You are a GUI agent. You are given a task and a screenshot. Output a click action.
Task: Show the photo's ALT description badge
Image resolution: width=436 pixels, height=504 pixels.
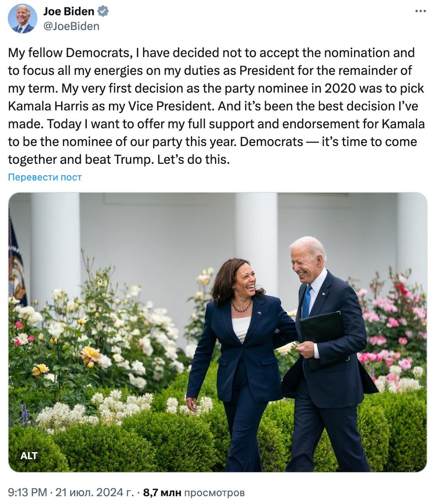[29, 456]
